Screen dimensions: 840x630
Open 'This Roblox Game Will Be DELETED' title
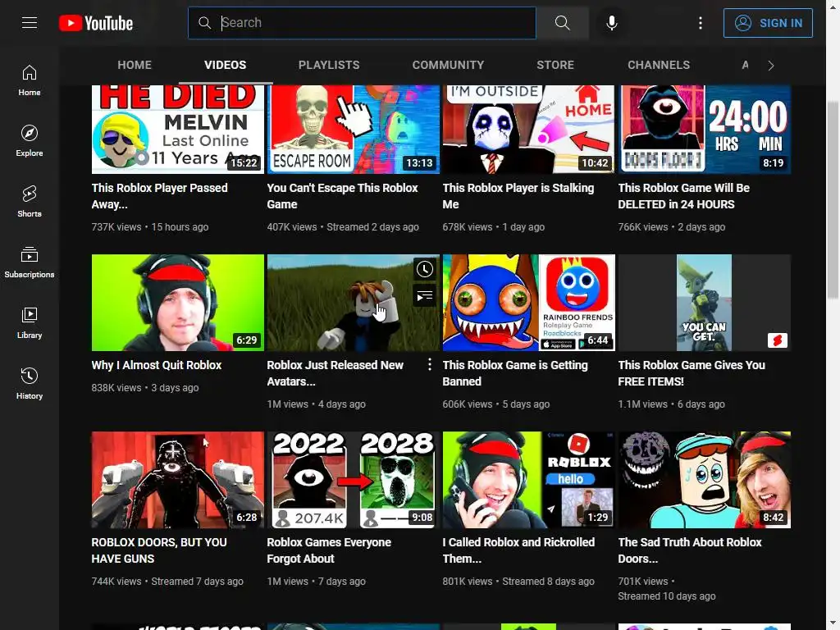pos(683,196)
